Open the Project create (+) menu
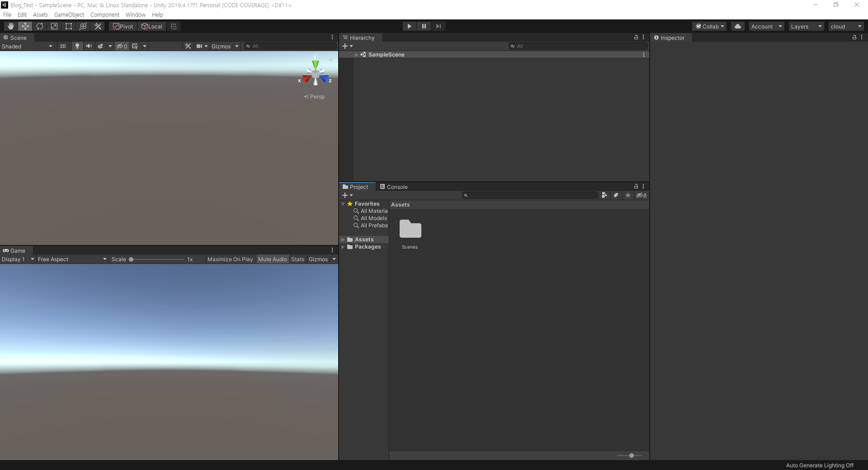Image resolution: width=868 pixels, height=470 pixels. (347, 195)
